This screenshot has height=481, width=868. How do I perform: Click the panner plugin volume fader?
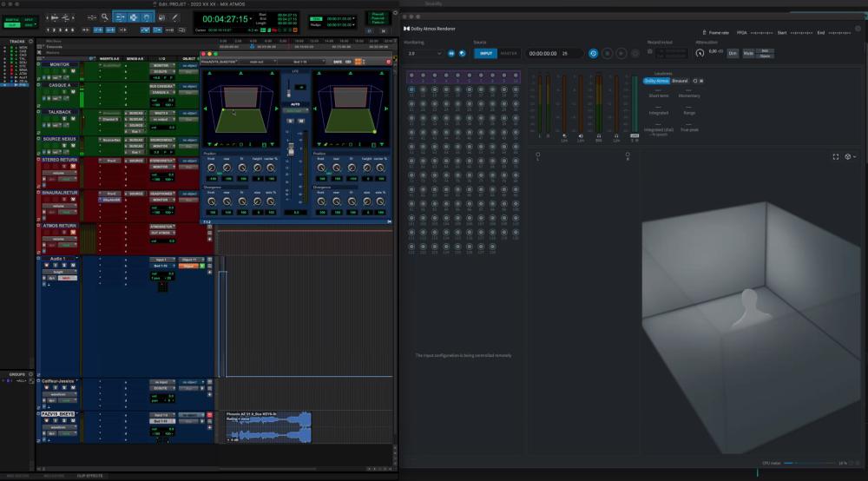click(x=291, y=149)
